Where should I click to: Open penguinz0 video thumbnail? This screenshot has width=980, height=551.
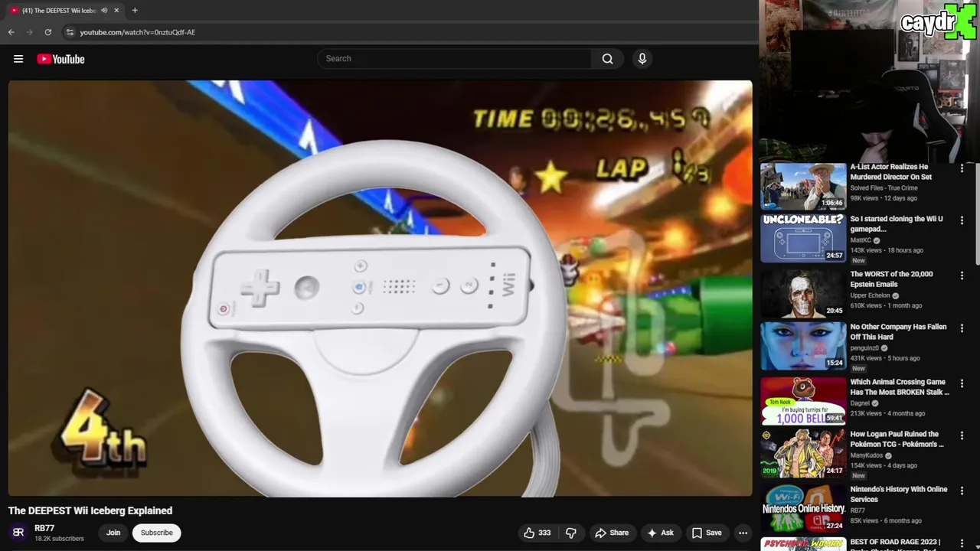point(803,346)
